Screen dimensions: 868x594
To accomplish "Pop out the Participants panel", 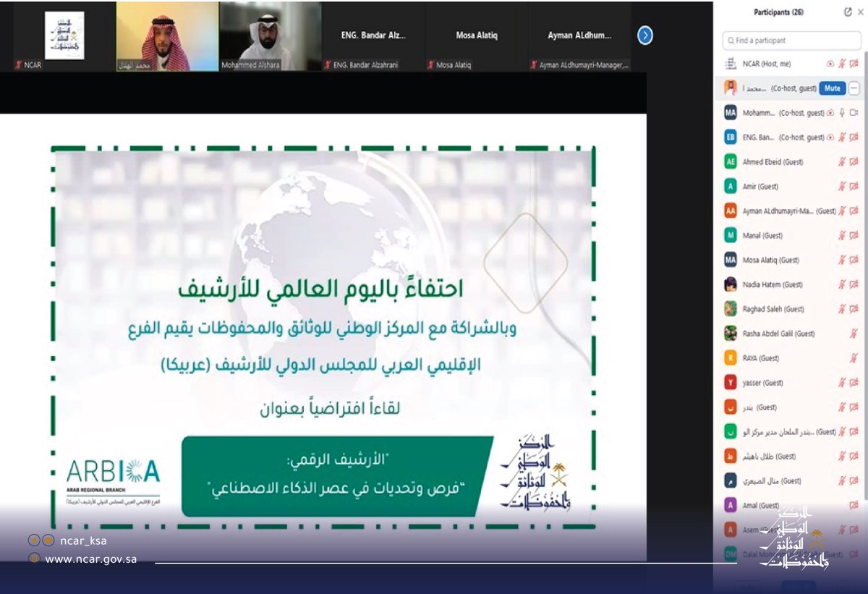I will (847, 12).
